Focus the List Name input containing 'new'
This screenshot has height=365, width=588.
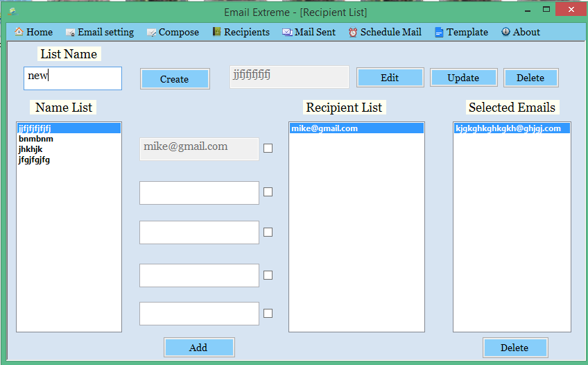73,78
